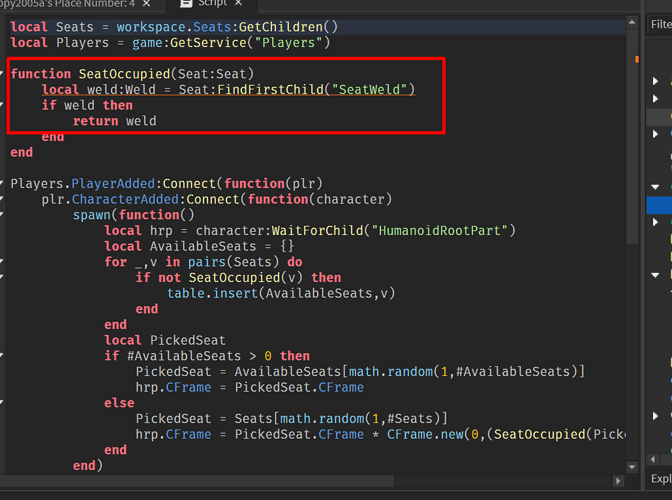672x500 pixels.
Task: Expand the topmost collapsed arrow in Explorer tree
Action: pos(655,81)
